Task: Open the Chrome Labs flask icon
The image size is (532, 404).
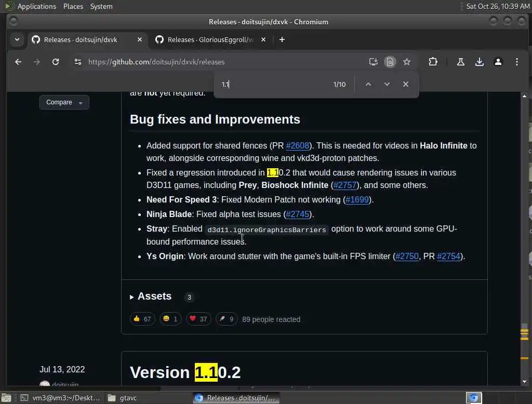Action: point(460,62)
